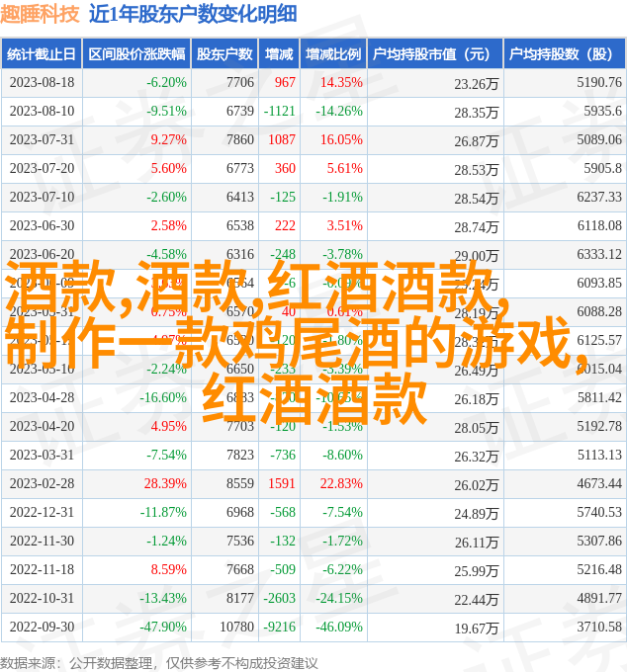The image size is (627, 672).
Task: Select the 增减比例 column header
Action: tap(333, 54)
